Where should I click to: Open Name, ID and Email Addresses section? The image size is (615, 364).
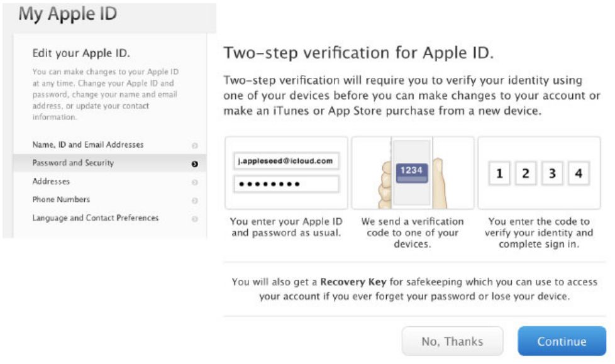pyautogui.click(x=88, y=145)
